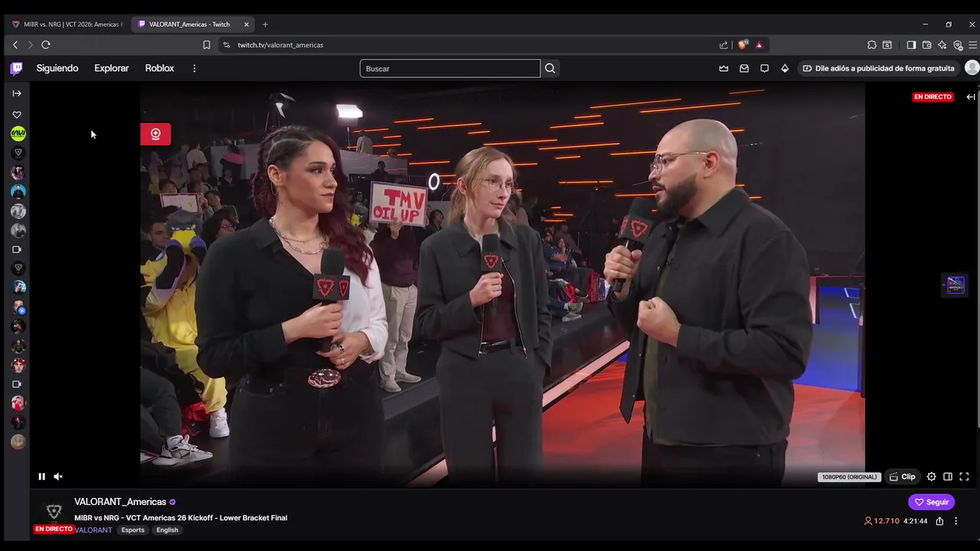This screenshot has height=551, width=980.
Task: Click the browser back arrow
Action: [x=15, y=45]
